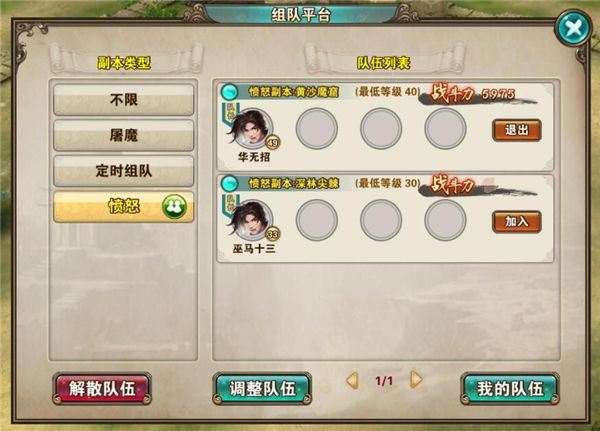Click first empty slot in 黄沙魔窟 team
Image resolution: width=600 pixels, height=431 pixels.
click(x=317, y=129)
